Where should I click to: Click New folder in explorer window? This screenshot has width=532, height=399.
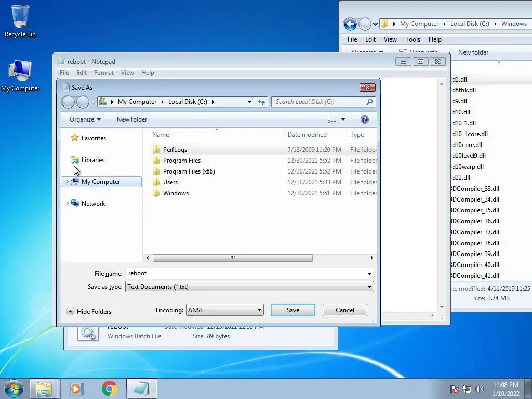(x=473, y=52)
